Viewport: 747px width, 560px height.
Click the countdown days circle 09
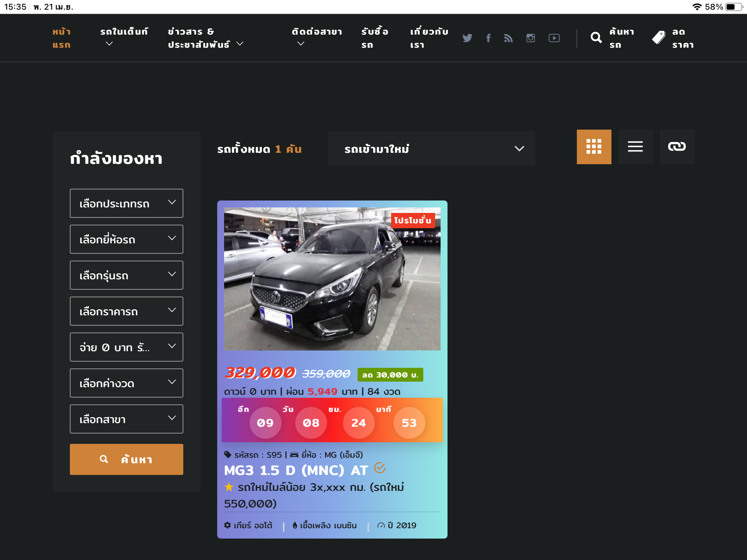tap(265, 423)
